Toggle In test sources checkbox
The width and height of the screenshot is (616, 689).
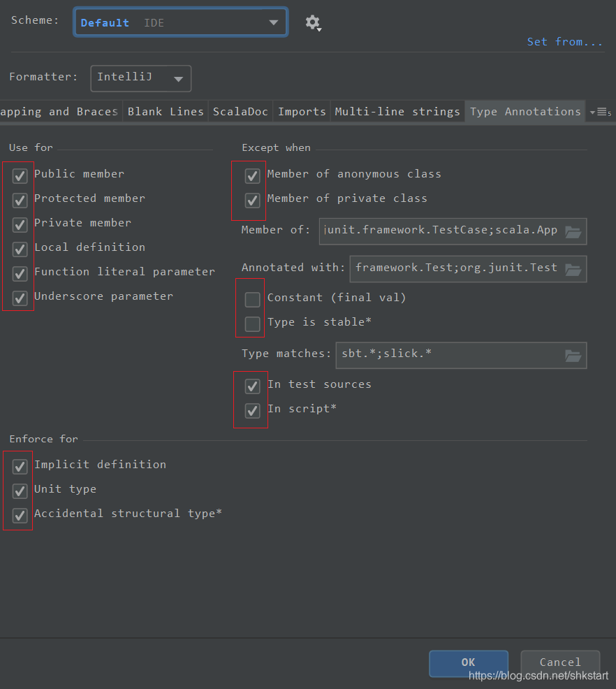(252, 386)
